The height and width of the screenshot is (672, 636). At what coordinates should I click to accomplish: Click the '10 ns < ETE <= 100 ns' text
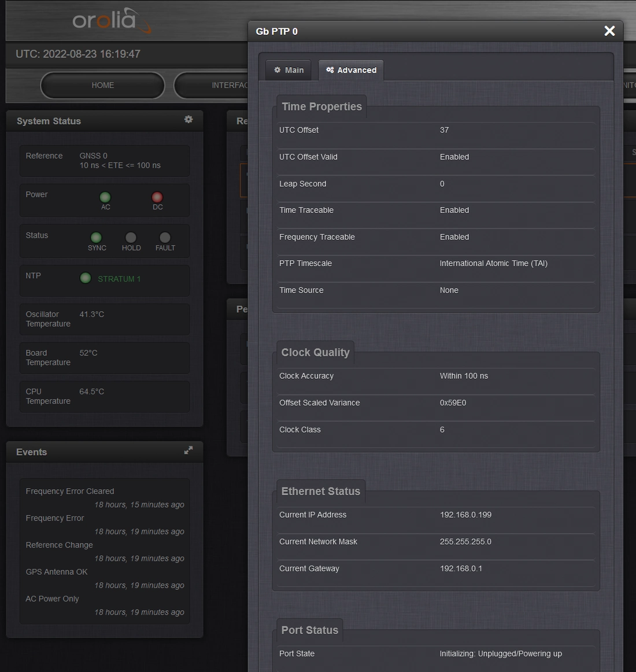pyautogui.click(x=120, y=165)
